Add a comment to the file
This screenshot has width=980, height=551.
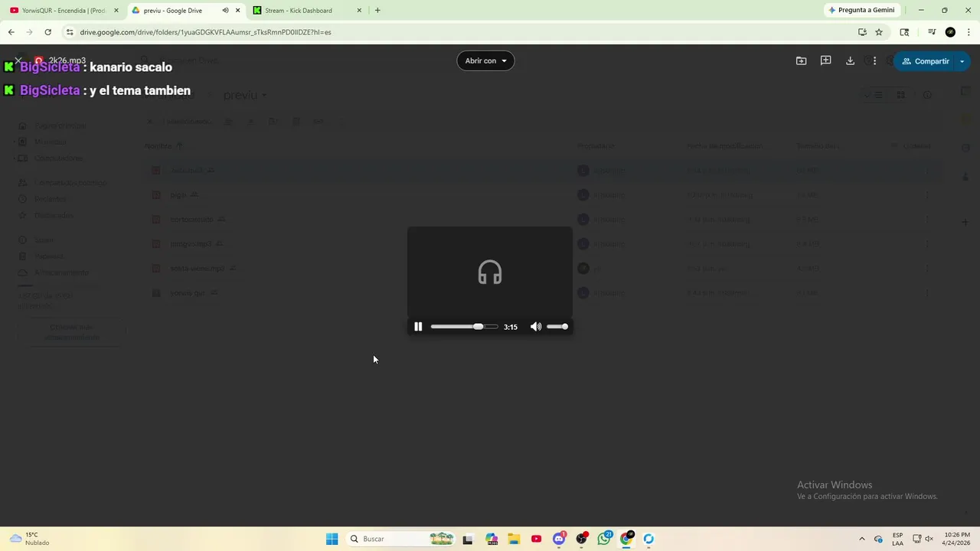click(x=825, y=61)
